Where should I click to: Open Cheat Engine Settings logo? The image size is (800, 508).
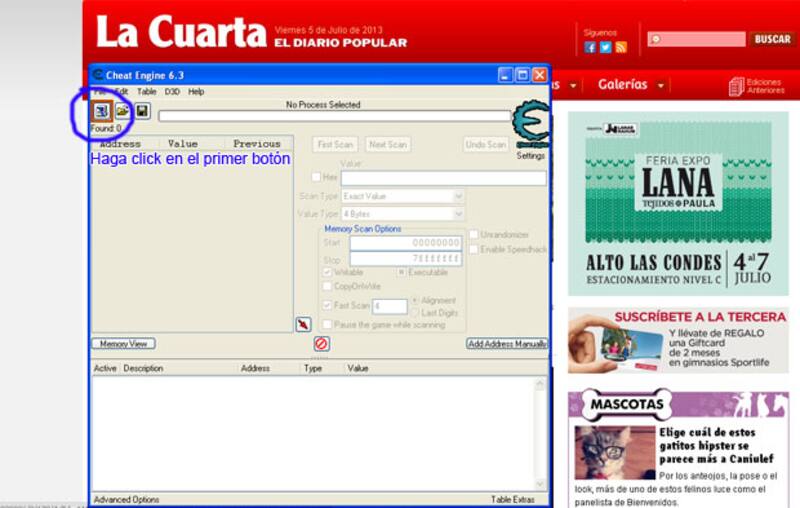(x=530, y=128)
